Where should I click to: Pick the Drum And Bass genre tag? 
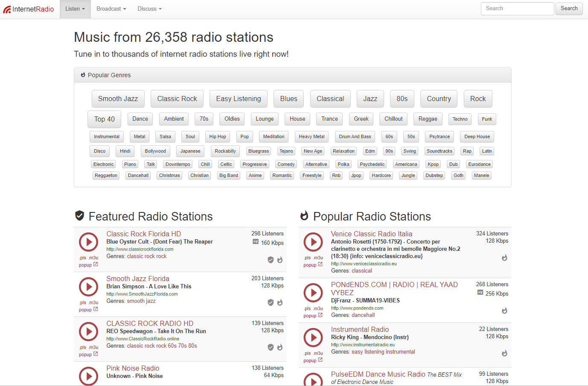(x=355, y=136)
